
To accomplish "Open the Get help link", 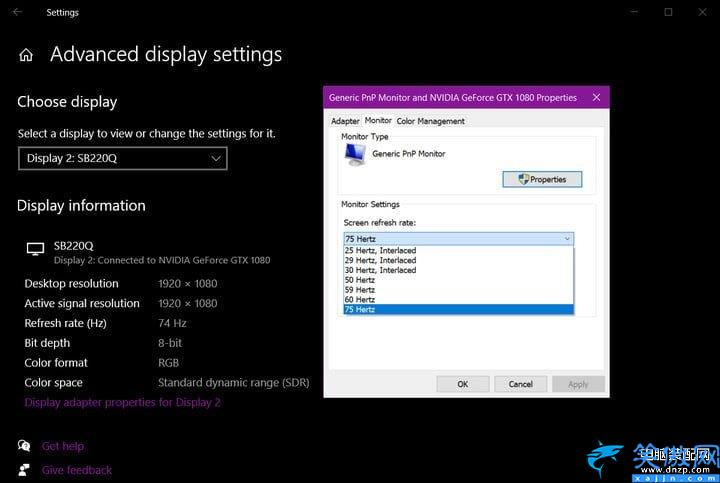I will pos(63,446).
